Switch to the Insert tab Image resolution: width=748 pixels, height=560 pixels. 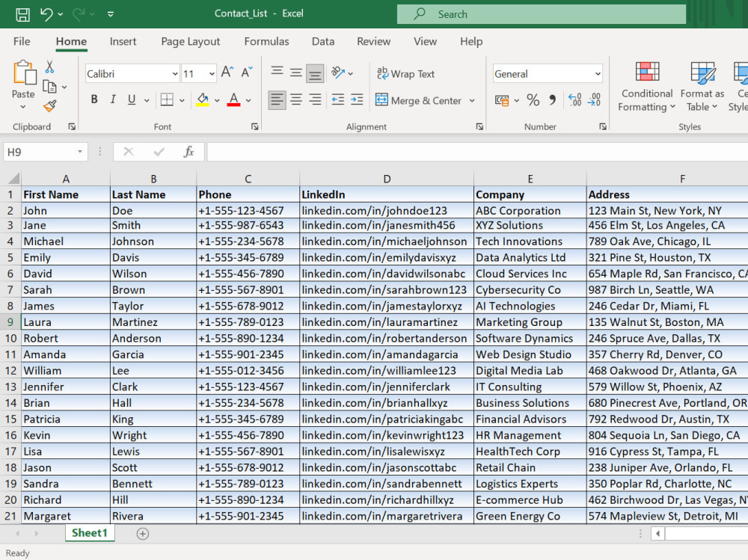123,42
